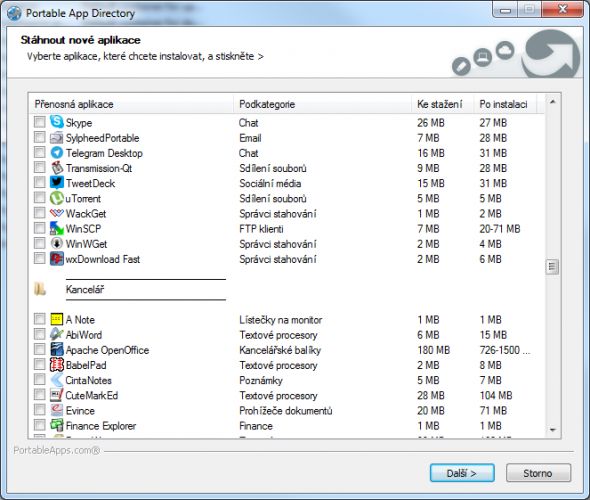Select the Kancelář category row
The width and height of the screenshot is (590, 500).
[286, 289]
